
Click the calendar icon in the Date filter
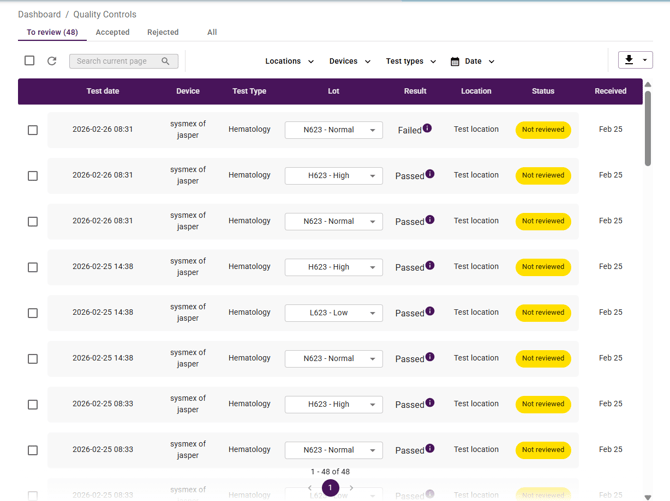coord(455,61)
